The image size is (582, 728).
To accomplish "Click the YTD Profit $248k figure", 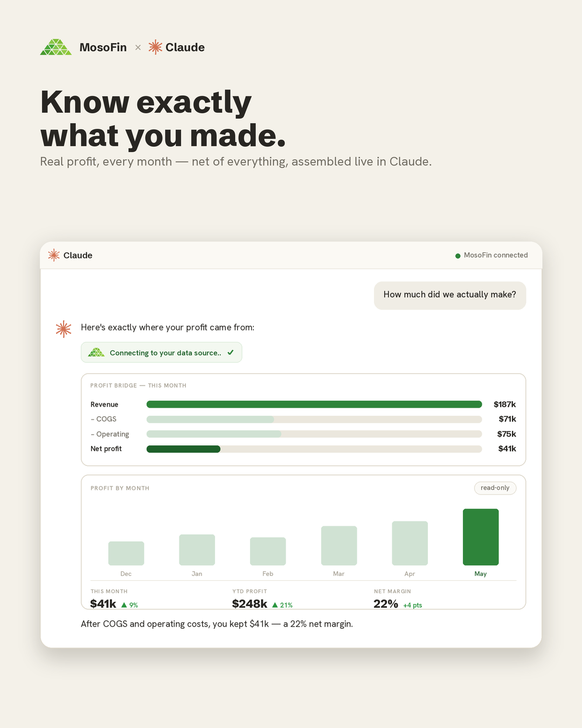I will tap(250, 604).
